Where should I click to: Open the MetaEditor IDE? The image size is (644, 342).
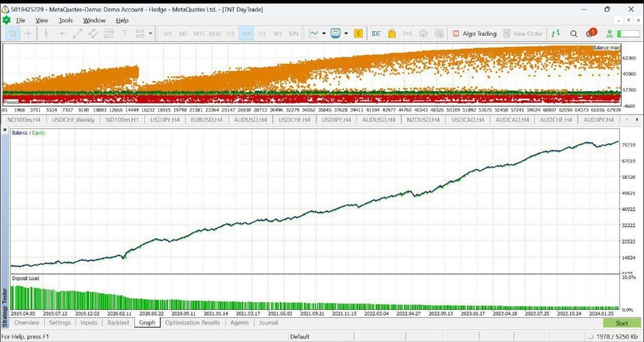[376, 34]
